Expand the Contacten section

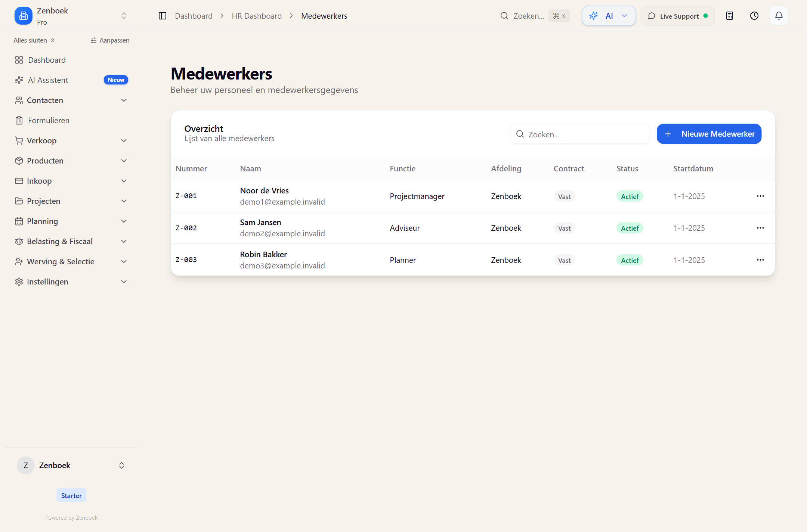pyautogui.click(x=71, y=100)
